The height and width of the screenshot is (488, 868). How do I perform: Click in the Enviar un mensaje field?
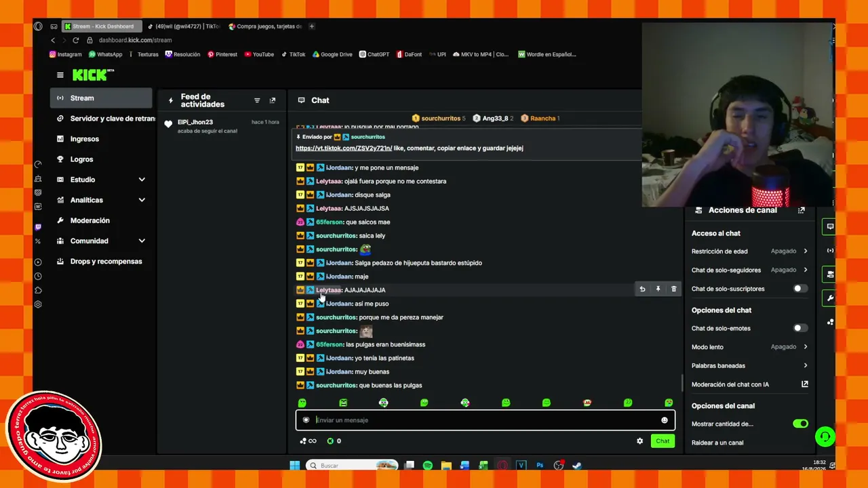486,420
